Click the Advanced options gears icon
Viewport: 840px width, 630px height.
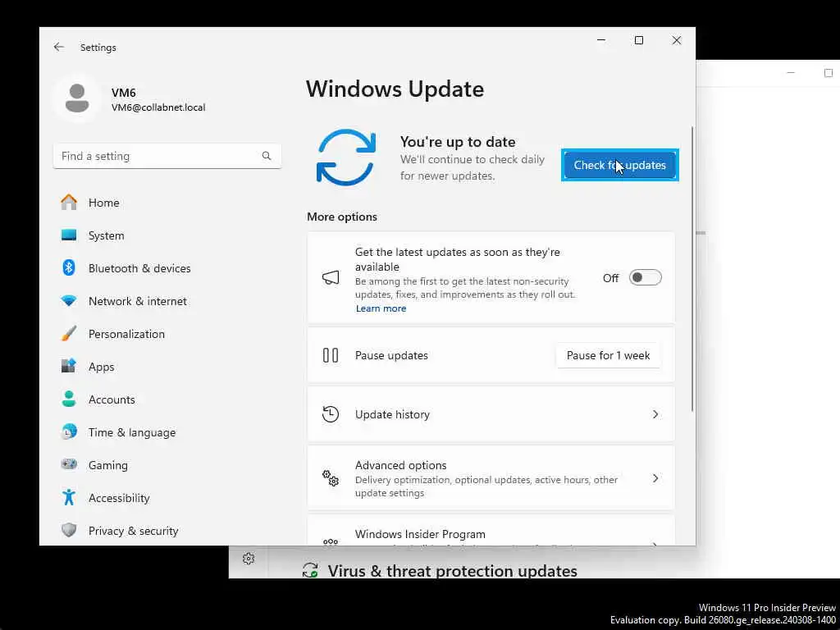[x=331, y=478]
